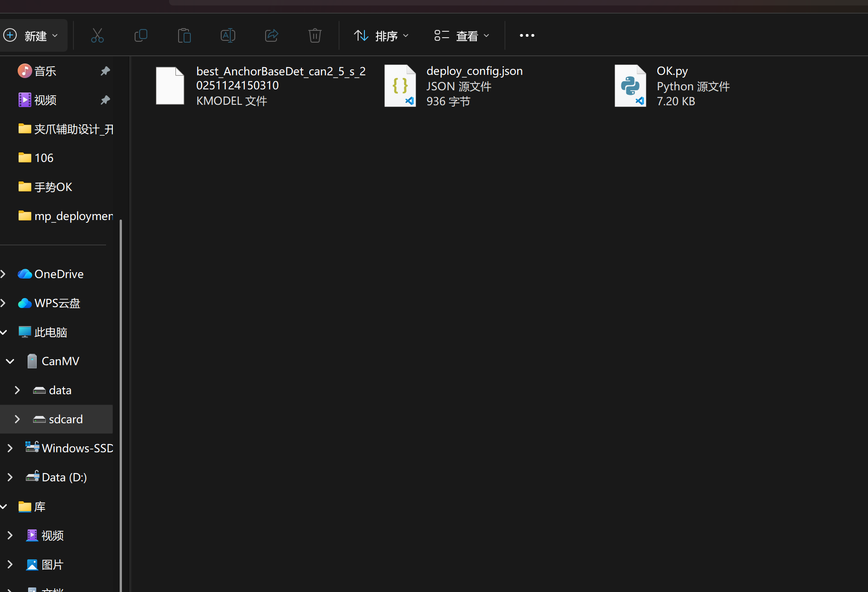Open the 手势OK folder in sidebar

[x=53, y=187]
